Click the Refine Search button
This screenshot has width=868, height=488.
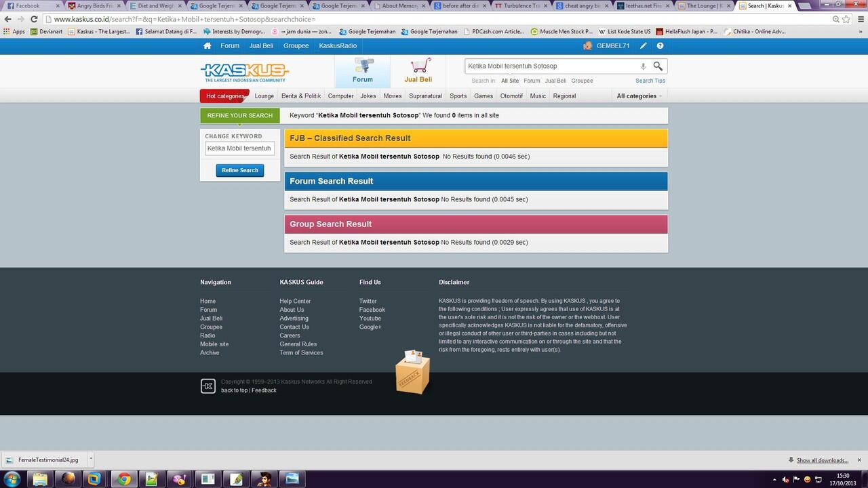point(240,170)
